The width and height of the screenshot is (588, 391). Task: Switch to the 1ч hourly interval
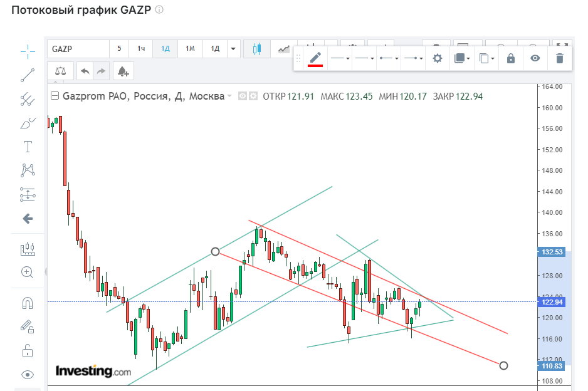coord(141,49)
